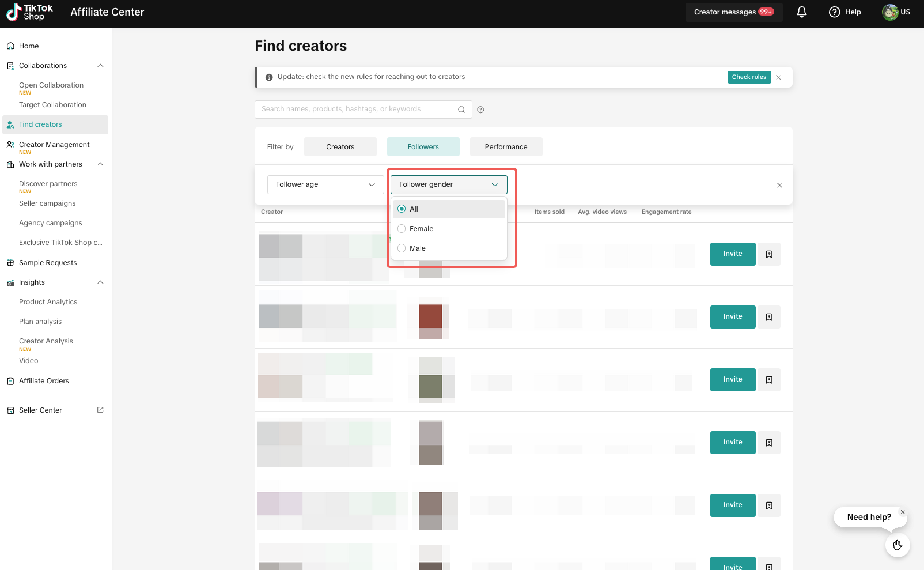Image resolution: width=924 pixels, height=570 pixels.
Task: Click the notifications bell icon
Action: coord(801,12)
